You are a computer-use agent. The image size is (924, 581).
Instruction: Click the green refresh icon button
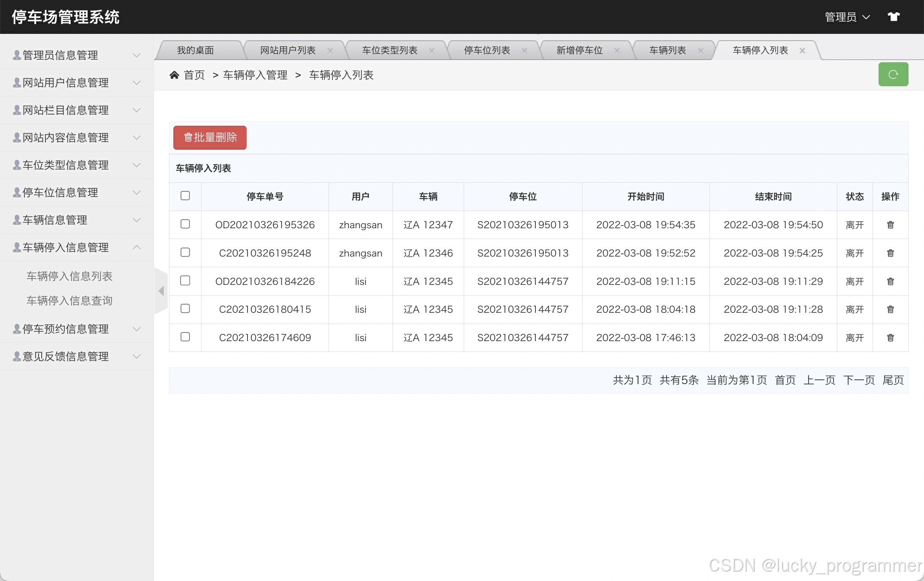coord(893,74)
